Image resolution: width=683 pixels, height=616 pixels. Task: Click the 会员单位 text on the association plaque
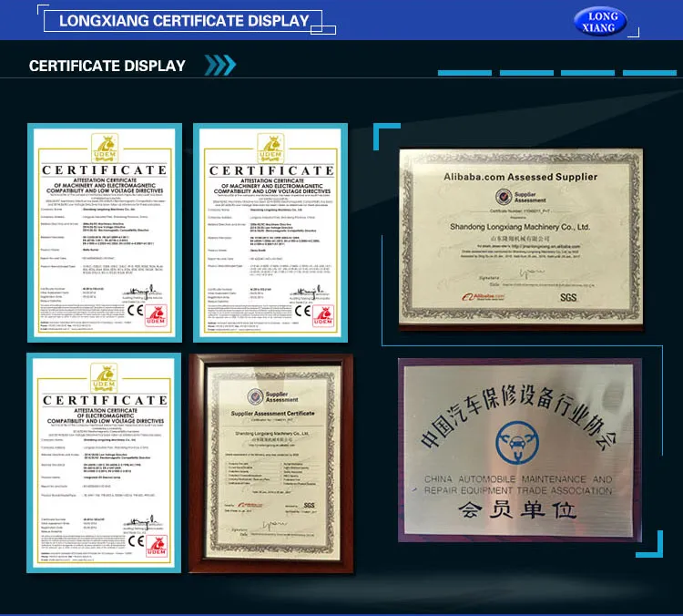tap(517, 510)
